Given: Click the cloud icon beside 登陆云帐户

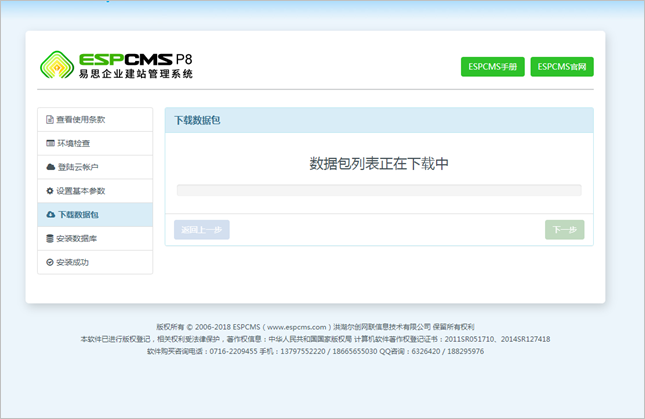Looking at the screenshot, I should [x=50, y=167].
